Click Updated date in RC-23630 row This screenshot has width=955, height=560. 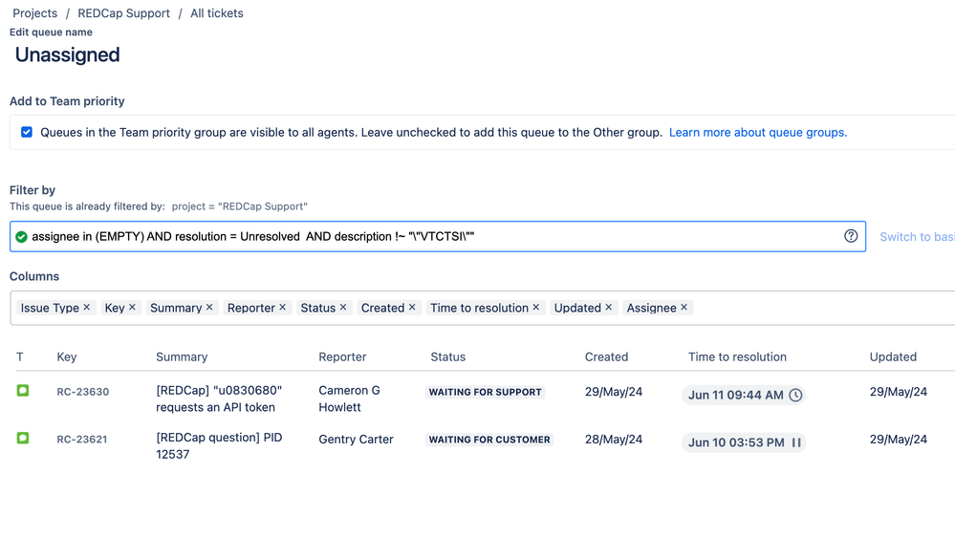click(899, 392)
